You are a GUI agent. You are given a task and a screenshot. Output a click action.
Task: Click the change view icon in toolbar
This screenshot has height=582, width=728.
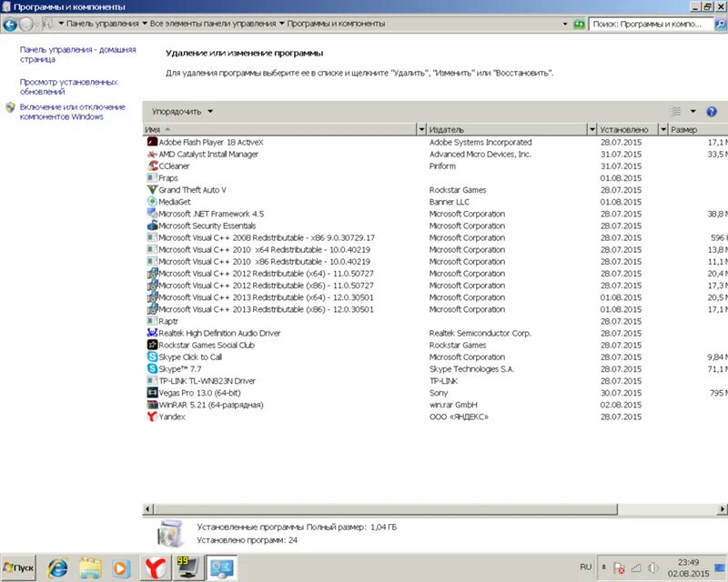click(675, 111)
